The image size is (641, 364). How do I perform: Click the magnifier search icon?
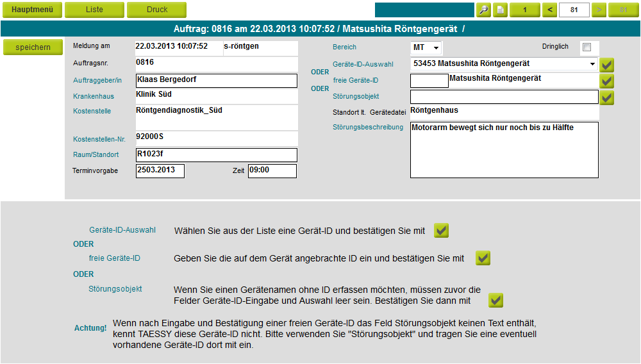[483, 10]
